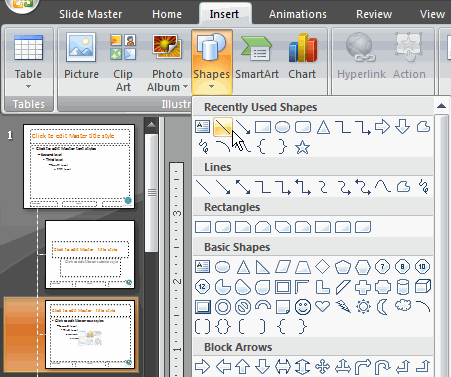Viewport: 451px width, 377px height.
Task: Choose the Right Arrow block arrow
Action: pyautogui.click(x=202, y=367)
